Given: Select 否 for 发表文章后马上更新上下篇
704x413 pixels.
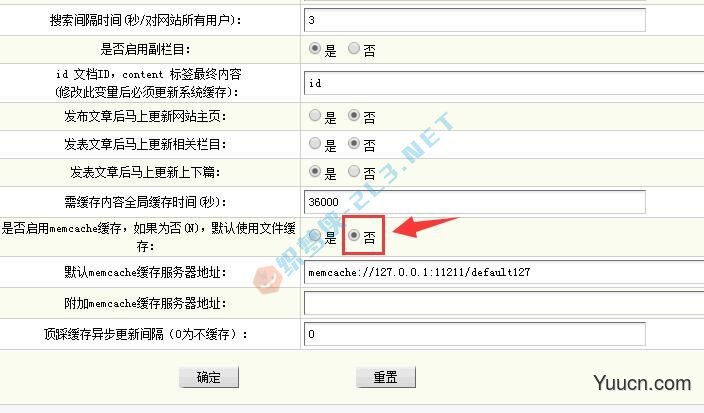Looking at the screenshot, I should [354, 171].
